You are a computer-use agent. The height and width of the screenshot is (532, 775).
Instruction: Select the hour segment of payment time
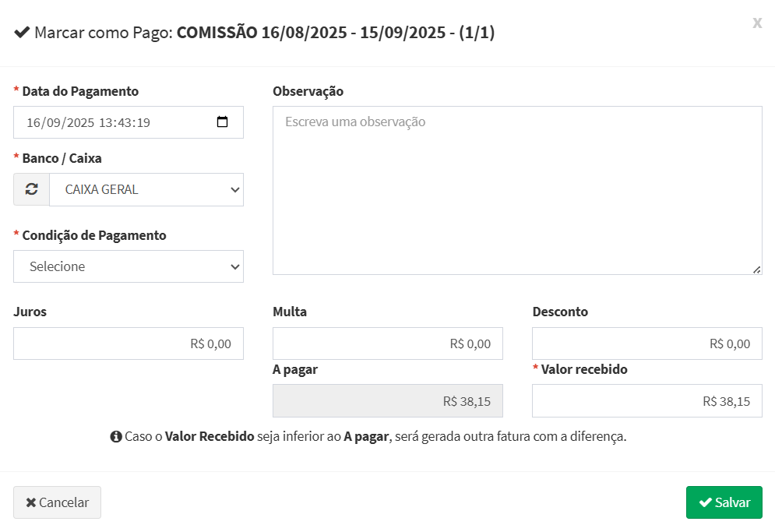pyautogui.click(x=106, y=123)
